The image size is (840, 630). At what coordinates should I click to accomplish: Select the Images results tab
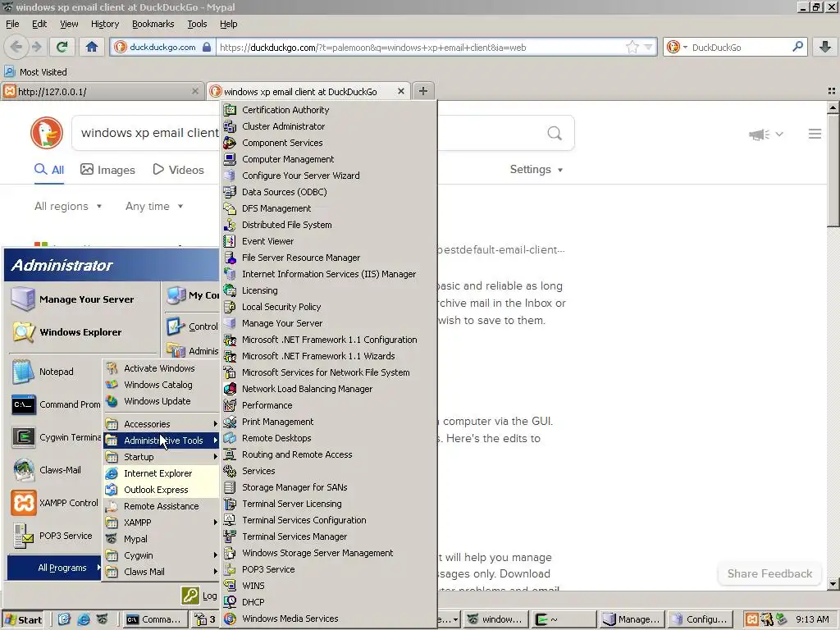tap(107, 170)
